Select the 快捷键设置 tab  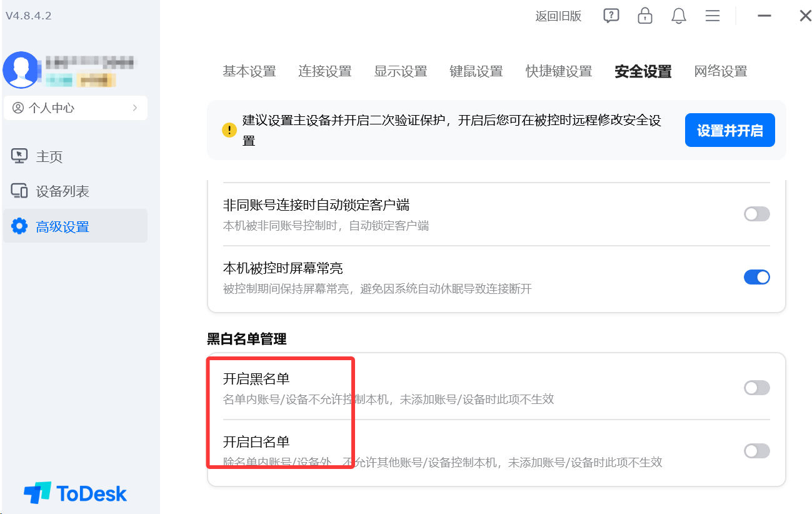pos(558,71)
